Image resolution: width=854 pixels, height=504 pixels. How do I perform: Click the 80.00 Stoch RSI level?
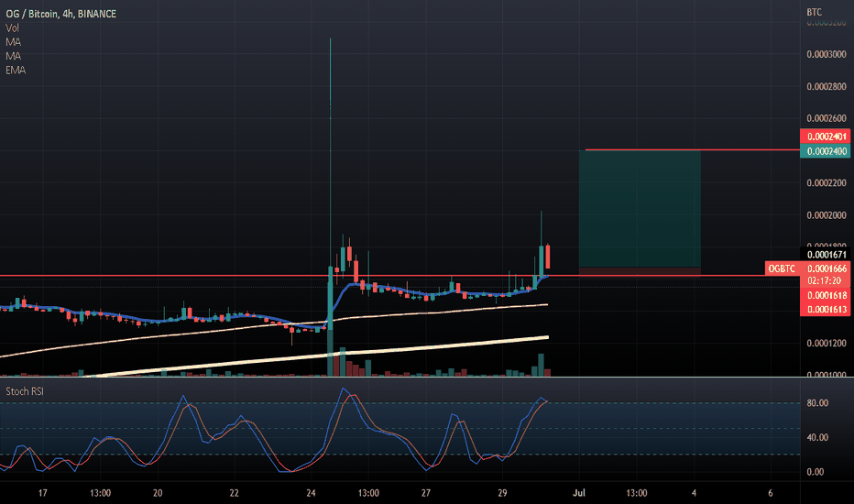[x=817, y=403]
